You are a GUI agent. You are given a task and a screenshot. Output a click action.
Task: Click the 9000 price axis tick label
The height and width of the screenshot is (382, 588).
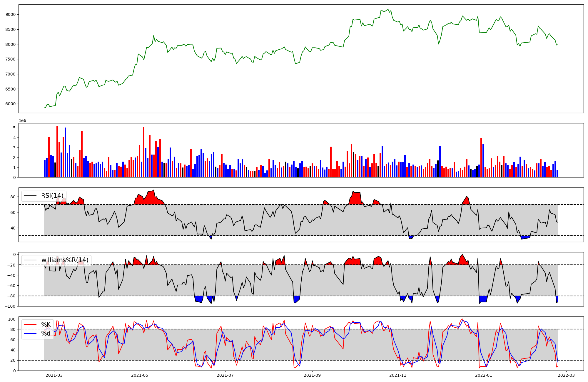point(11,14)
